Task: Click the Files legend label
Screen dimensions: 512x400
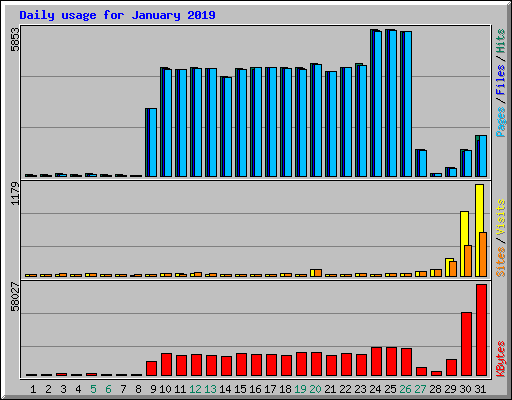Action: tap(500, 80)
